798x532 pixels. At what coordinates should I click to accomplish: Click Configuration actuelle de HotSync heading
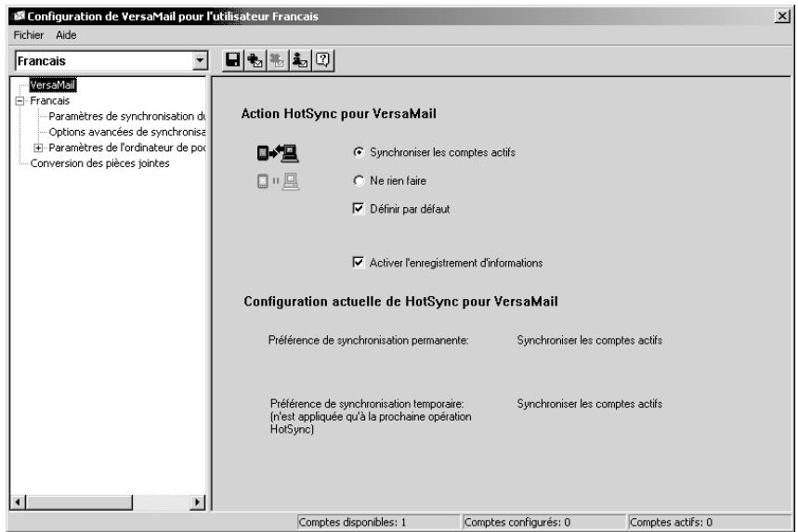coord(401,302)
